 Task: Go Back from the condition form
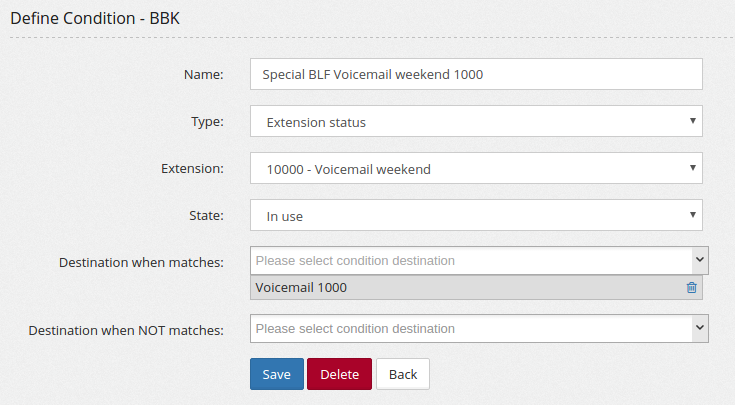click(x=402, y=374)
